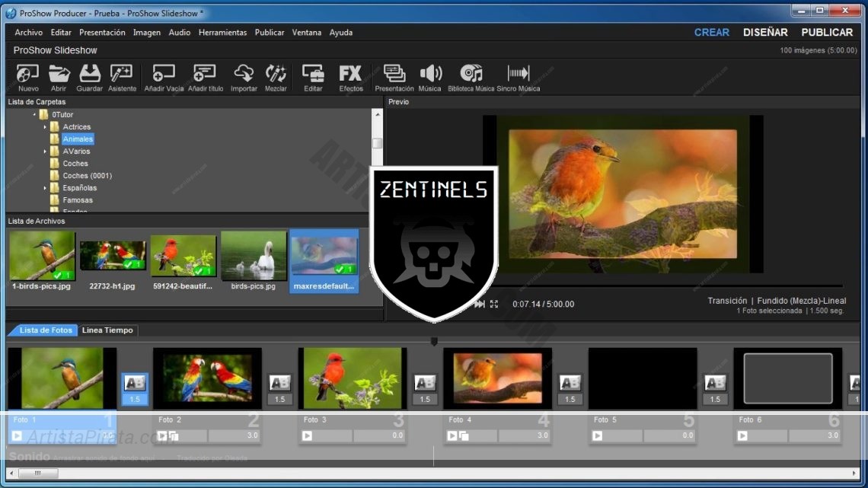Open the Imagen menu
The image size is (868, 488).
click(147, 33)
